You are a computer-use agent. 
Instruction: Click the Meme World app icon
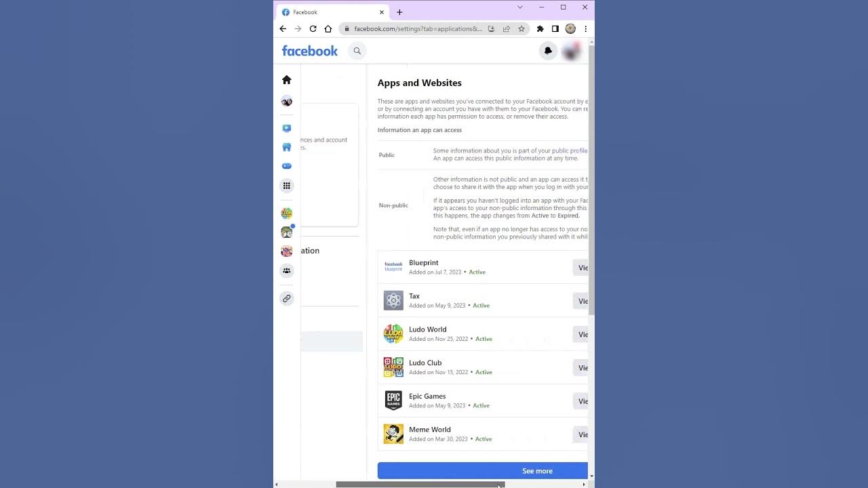[x=393, y=434]
